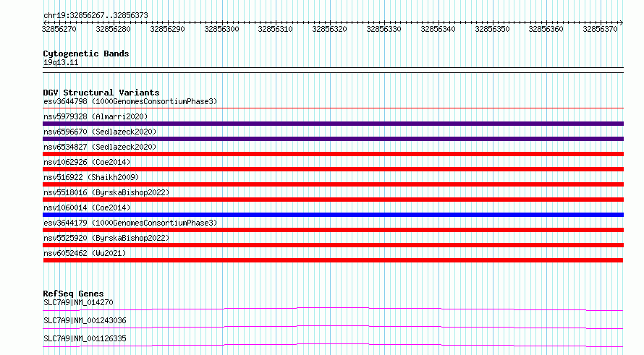
Task: Click the red bar under nsv6534827
Action: [x=333, y=154]
